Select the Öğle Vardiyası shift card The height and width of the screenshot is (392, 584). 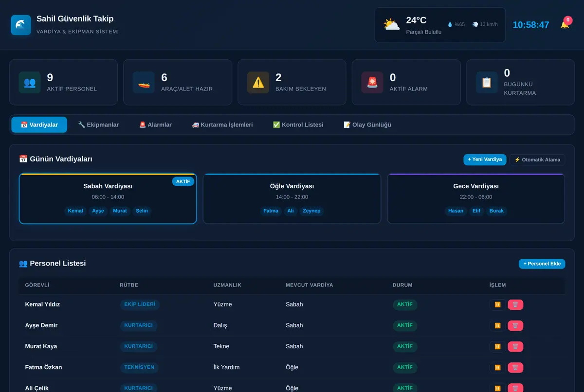(x=292, y=198)
